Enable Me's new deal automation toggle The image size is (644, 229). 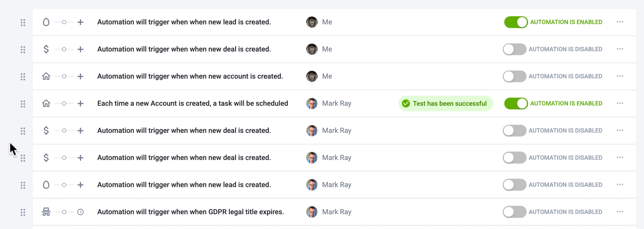click(x=515, y=49)
